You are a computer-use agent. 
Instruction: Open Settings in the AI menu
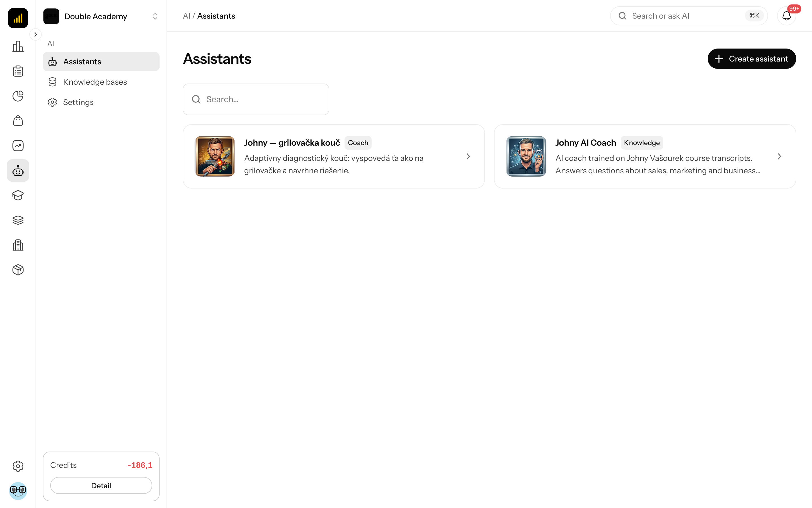[101, 102]
